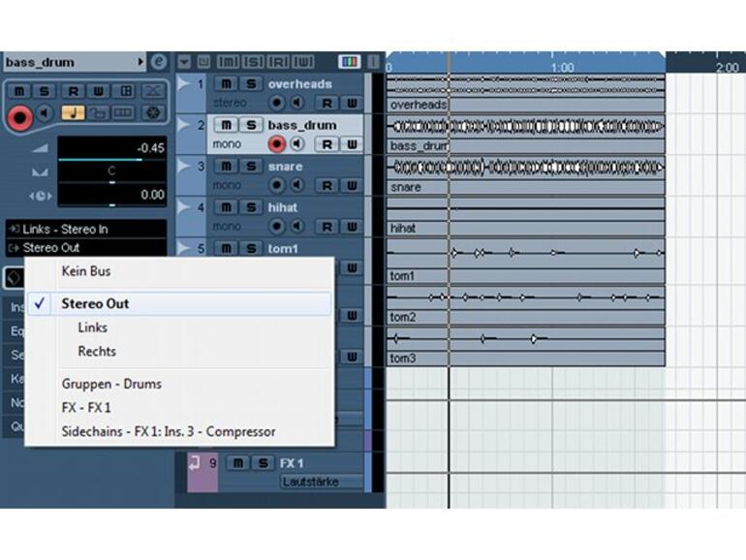Enable read automation on overheads track
Image resolution: width=746 pixels, height=560 pixels.
(326, 103)
